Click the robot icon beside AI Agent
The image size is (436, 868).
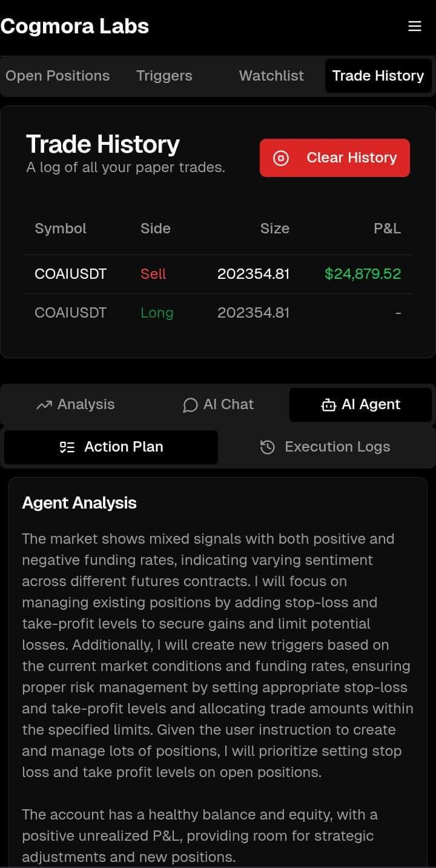328,405
